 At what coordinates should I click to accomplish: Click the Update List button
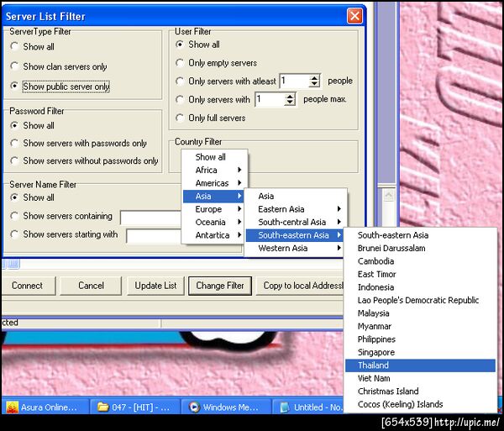[x=155, y=286]
